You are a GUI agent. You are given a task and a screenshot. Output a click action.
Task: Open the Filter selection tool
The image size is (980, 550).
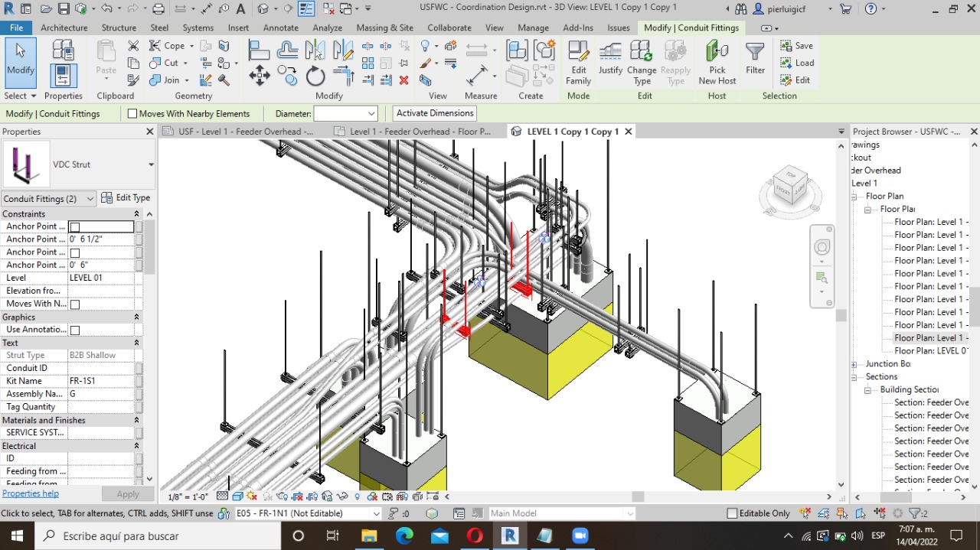pos(755,59)
